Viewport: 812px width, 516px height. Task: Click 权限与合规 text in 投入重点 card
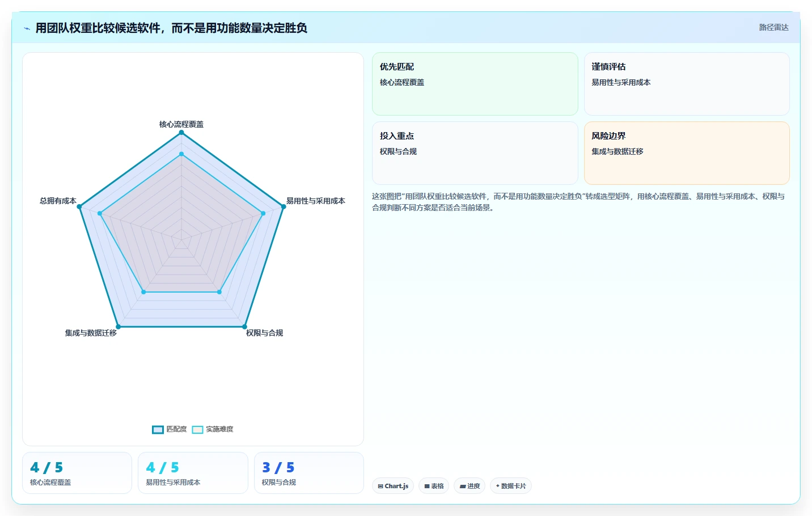[398, 151]
